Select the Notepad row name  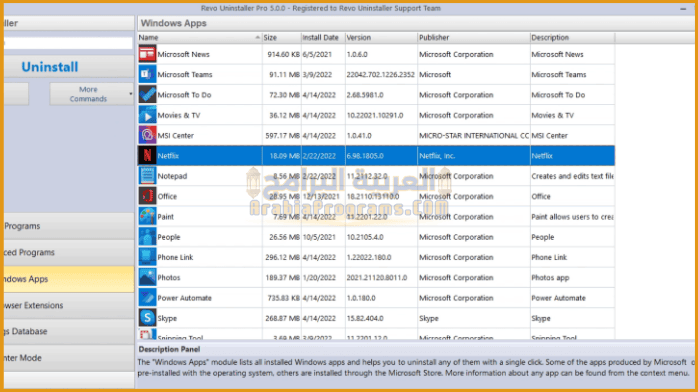172,176
